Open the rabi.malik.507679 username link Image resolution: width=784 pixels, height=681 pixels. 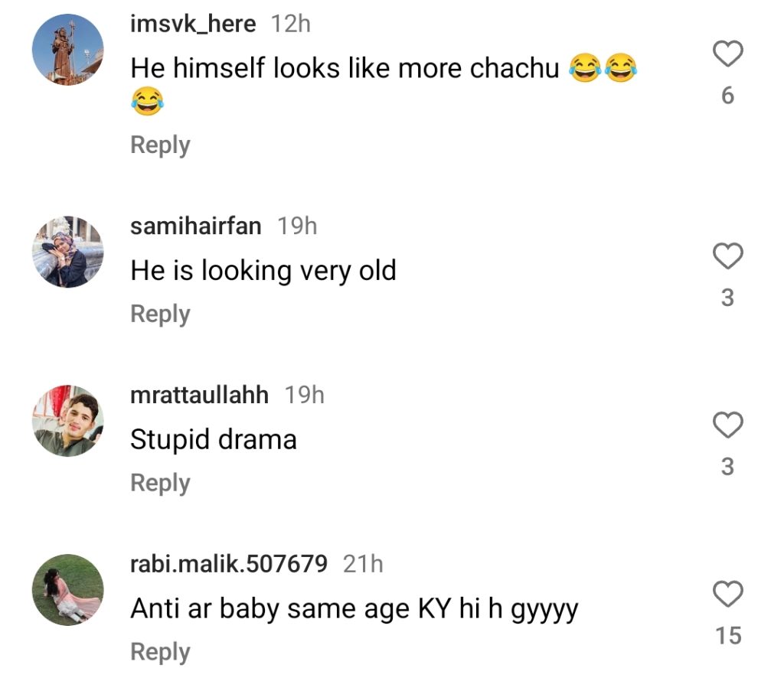click(x=229, y=564)
